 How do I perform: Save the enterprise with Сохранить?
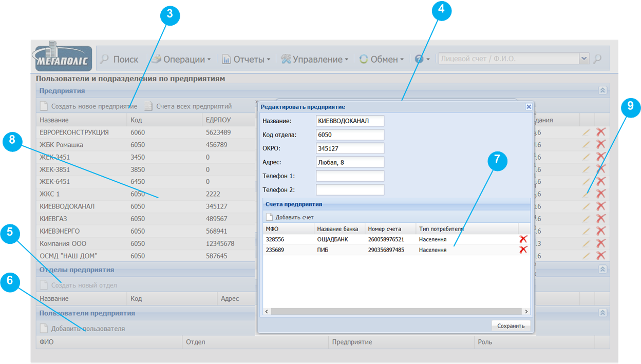click(511, 325)
